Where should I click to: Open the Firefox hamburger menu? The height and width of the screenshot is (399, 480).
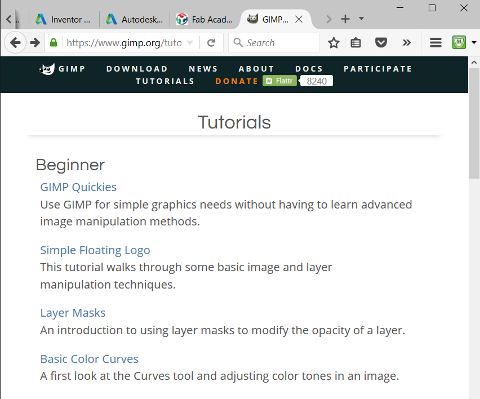coord(435,43)
